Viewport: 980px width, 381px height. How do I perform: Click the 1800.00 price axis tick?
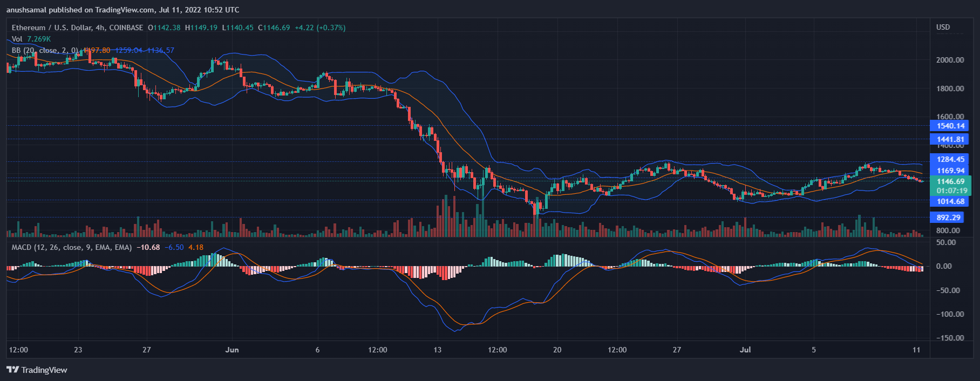[x=950, y=89]
